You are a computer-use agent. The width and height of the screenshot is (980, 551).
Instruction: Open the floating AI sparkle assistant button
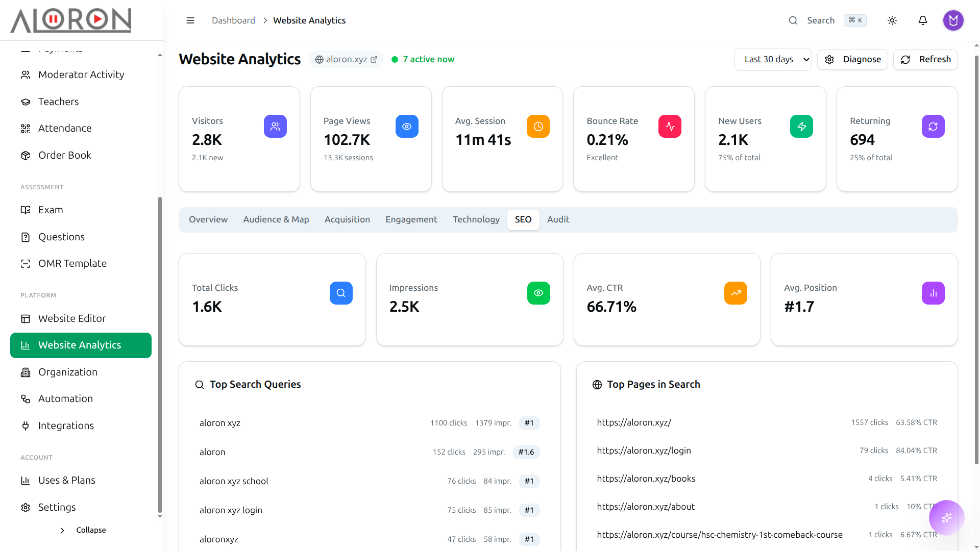947,518
